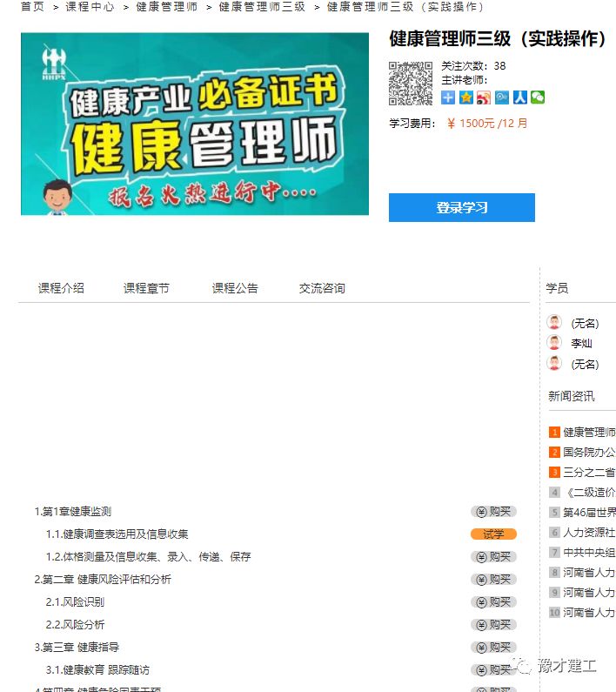This screenshot has height=692, width=616.
Task: Switch to the 课程章节 tab
Action: (146, 288)
